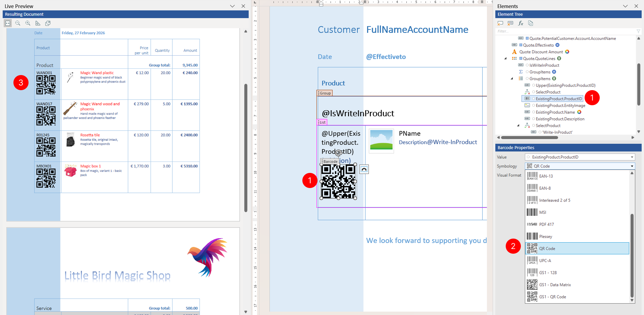Click the image placeholder in the document
644x315 pixels.
click(381, 141)
